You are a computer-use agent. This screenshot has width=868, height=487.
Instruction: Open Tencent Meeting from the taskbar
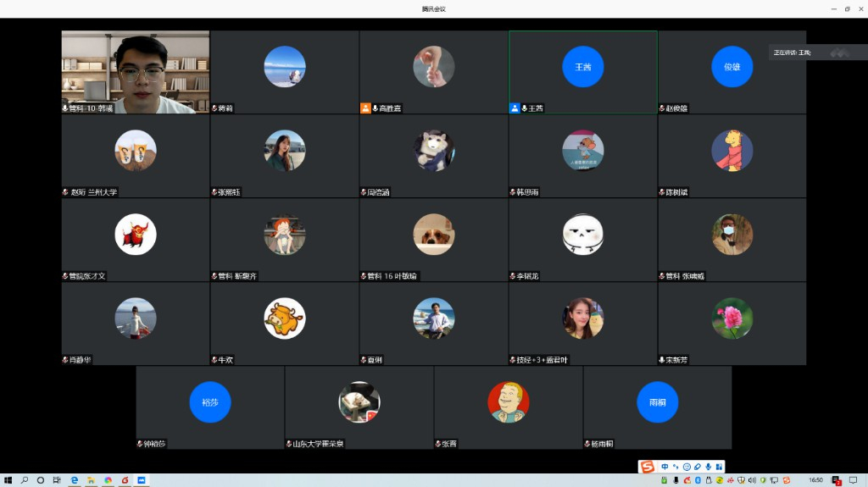click(142, 480)
